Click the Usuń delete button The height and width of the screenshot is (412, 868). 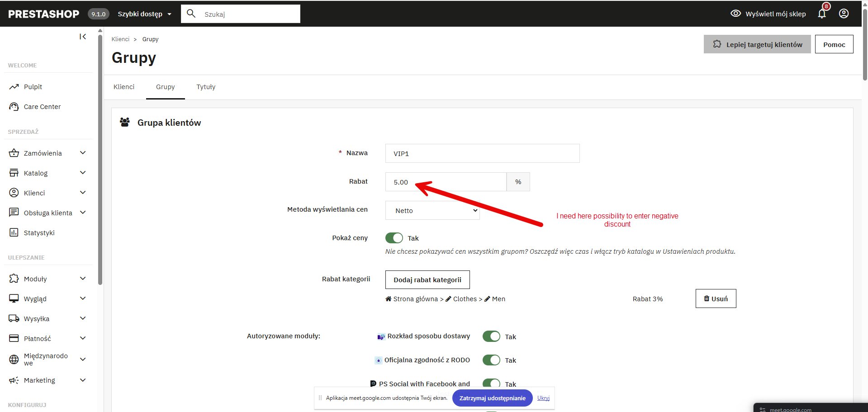(x=716, y=298)
